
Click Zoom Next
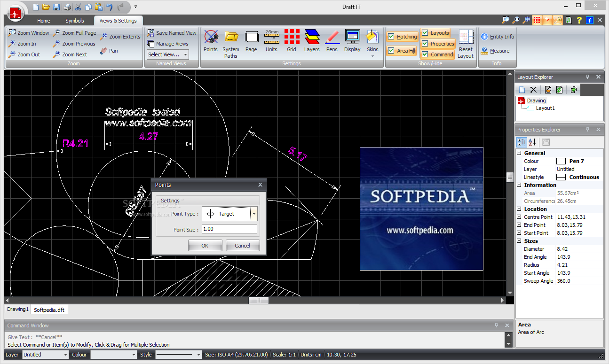(70, 54)
